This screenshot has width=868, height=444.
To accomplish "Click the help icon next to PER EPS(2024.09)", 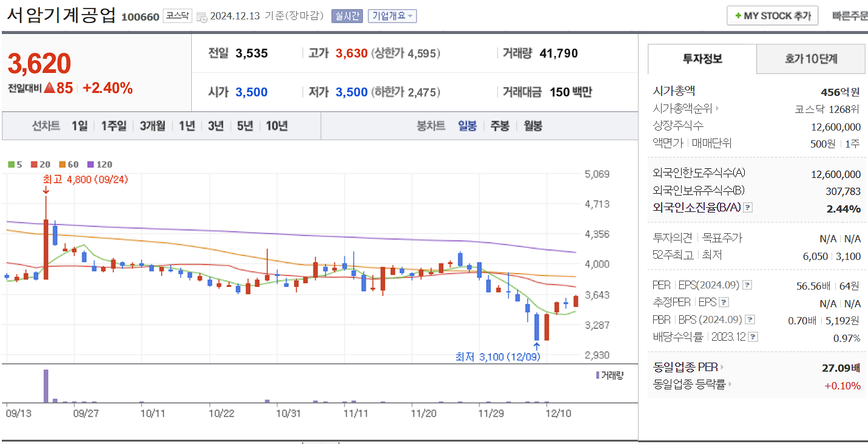I will 747,285.
